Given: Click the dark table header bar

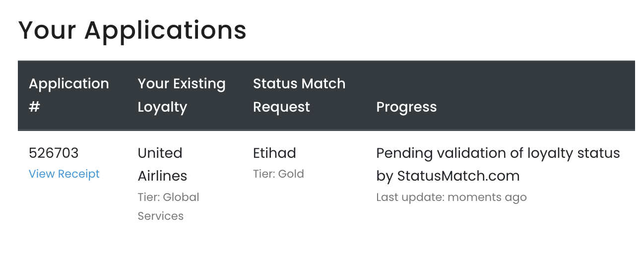Looking at the screenshot, I should click(x=326, y=96).
